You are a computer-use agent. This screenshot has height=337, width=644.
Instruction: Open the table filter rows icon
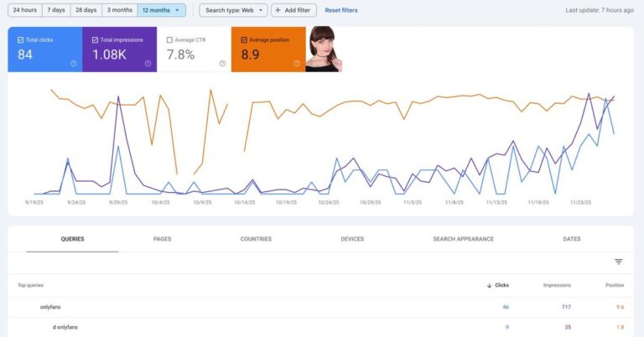619,262
